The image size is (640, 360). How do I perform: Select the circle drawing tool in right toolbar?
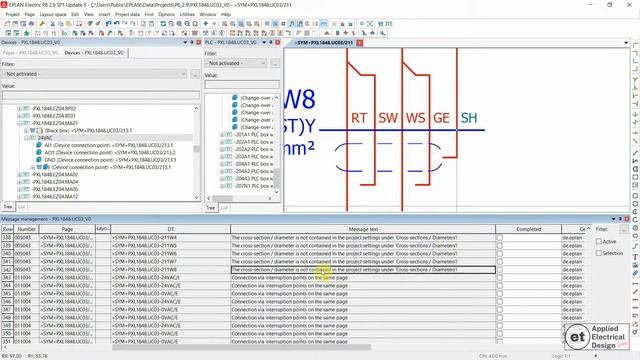(636, 196)
